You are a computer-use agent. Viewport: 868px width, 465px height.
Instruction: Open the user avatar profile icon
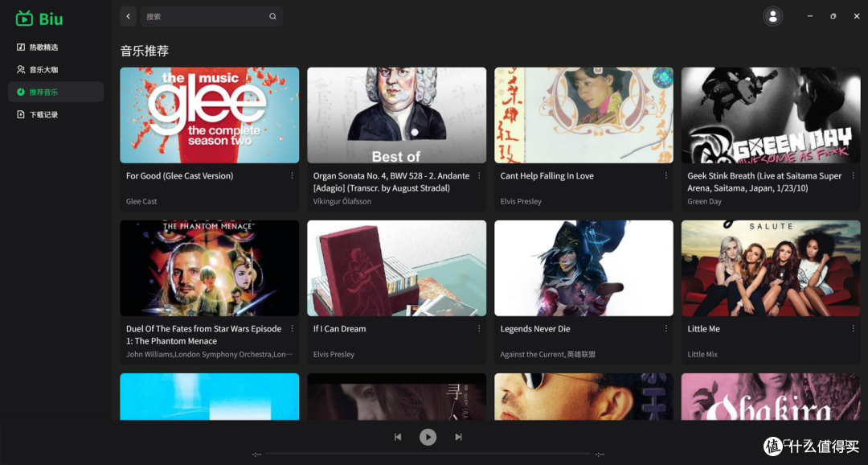[773, 17]
